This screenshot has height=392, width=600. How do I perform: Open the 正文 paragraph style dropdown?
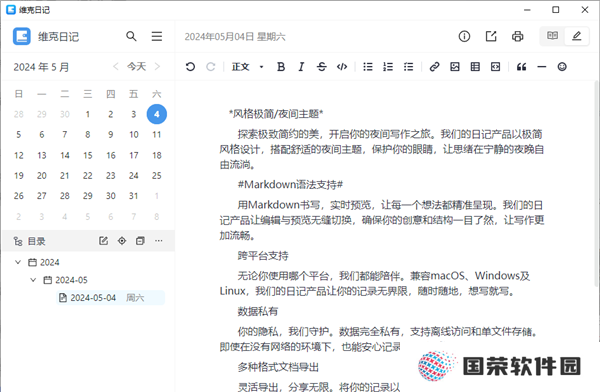pyautogui.click(x=247, y=67)
